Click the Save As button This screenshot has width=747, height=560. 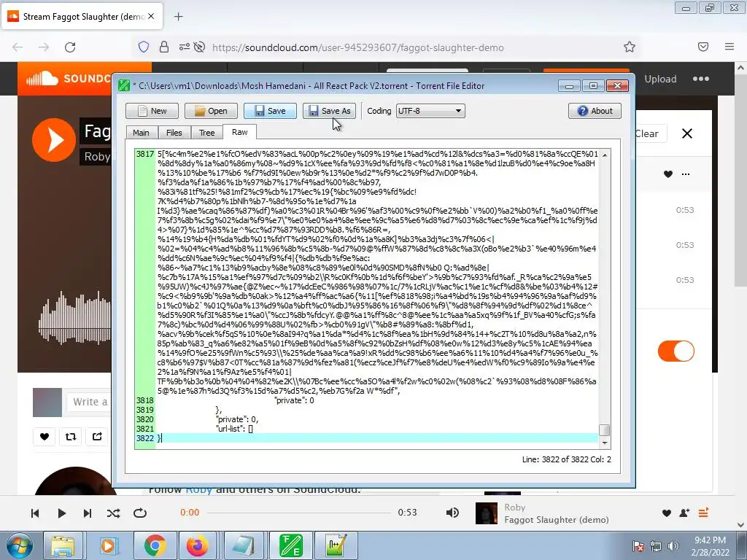(329, 111)
